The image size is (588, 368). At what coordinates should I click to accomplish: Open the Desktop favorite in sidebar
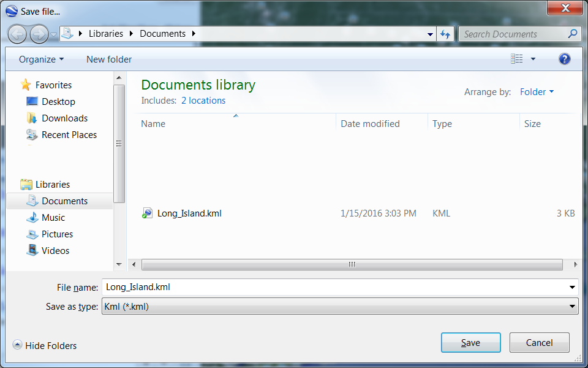(58, 102)
